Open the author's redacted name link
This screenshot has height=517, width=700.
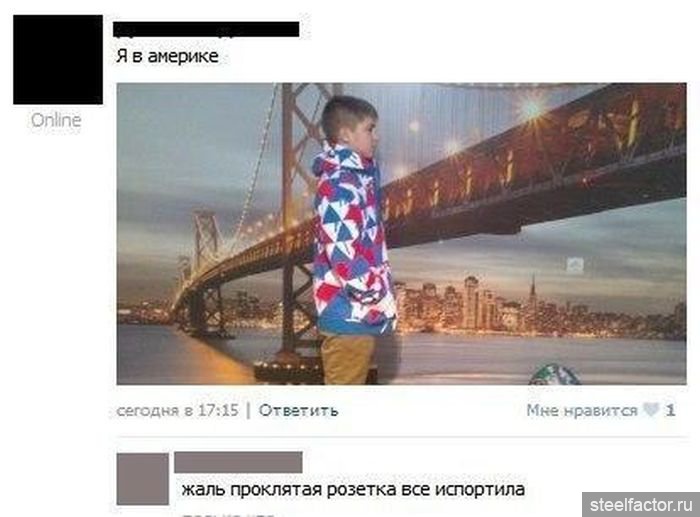point(206,29)
